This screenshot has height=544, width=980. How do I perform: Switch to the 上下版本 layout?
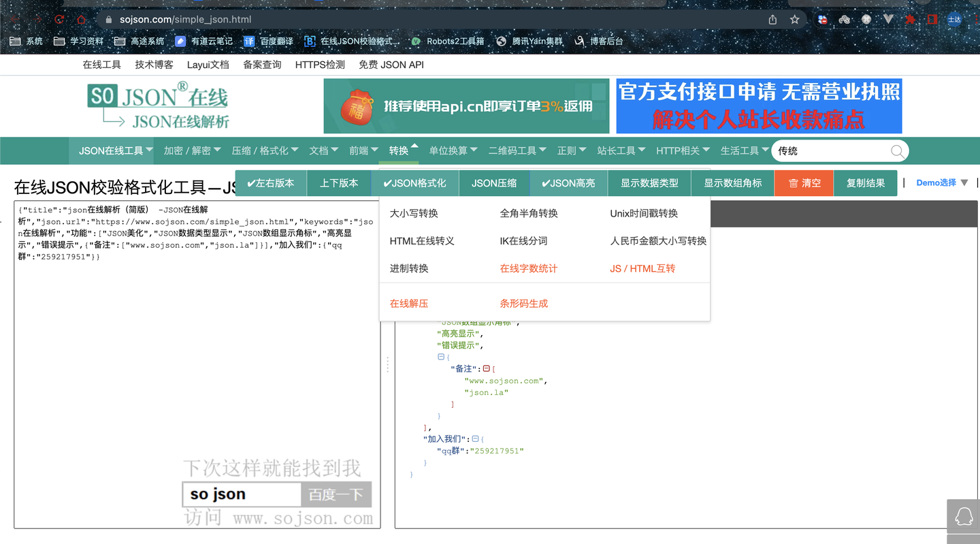pyautogui.click(x=339, y=183)
